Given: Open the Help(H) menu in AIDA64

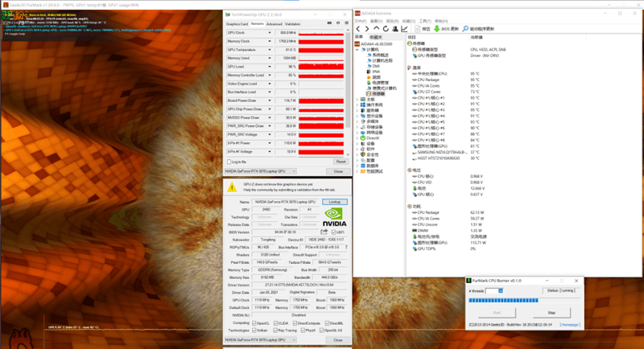Looking at the screenshot, I should [x=441, y=21].
